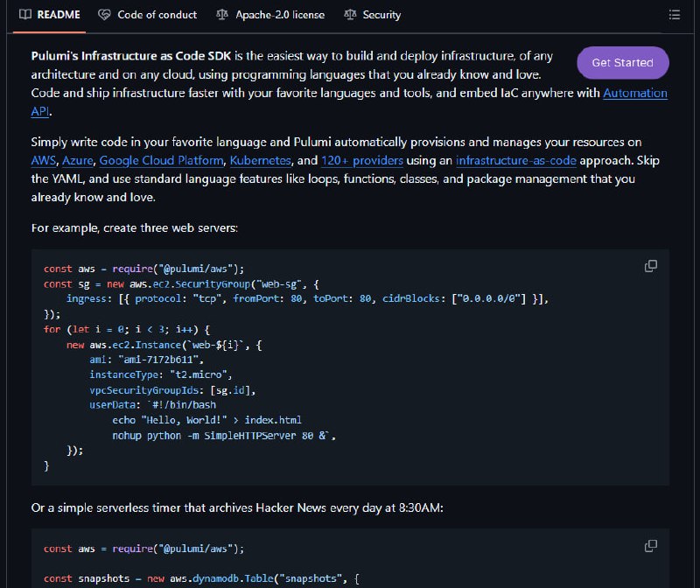This screenshot has height=588, width=700.
Task: Click the code line with aws.ec2.Instance(`web-${i}`
Action: click(164, 345)
